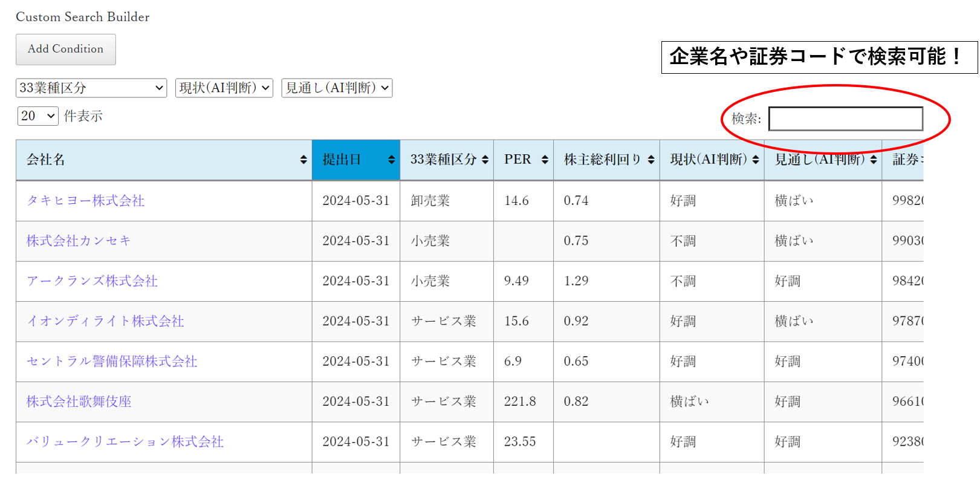The image size is (980, 494).
Task: Open 株式会社歌舞伎座 company link
Action: 79,401
